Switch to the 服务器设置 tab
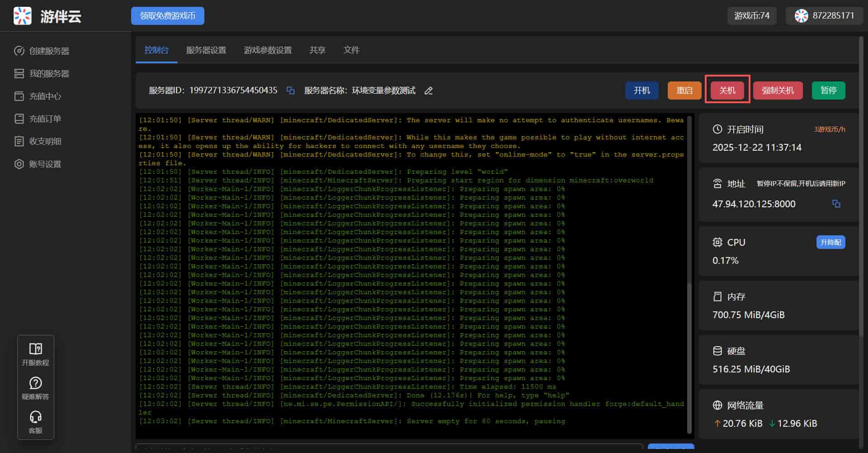The width and height of the screenshot is (868, 453). (x=206, y=50)
